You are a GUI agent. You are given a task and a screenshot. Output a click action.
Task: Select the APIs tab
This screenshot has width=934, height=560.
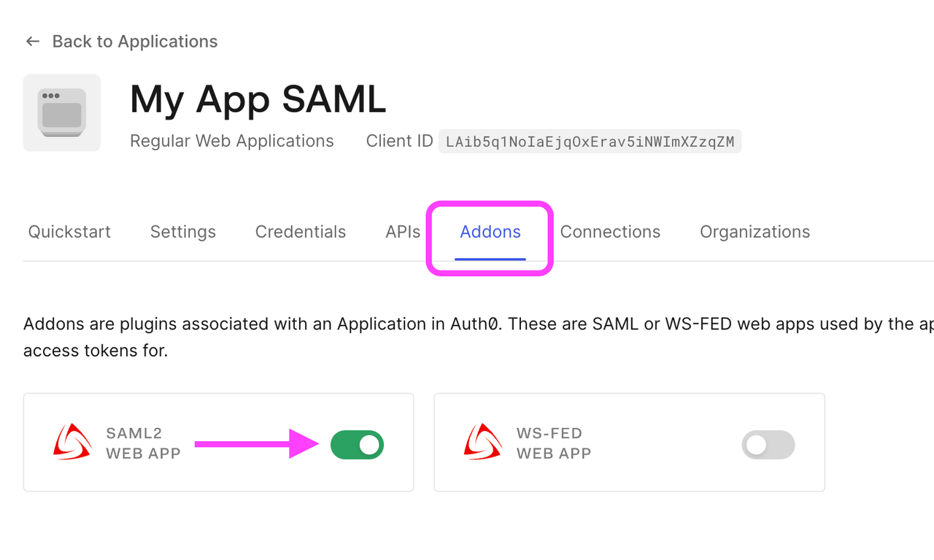pos(402,231)
